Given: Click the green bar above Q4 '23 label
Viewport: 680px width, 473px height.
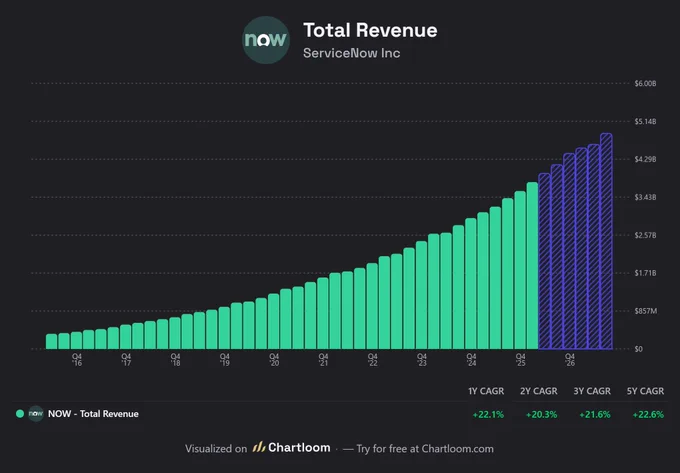Looking at the screenshot, I should (422, 295).
